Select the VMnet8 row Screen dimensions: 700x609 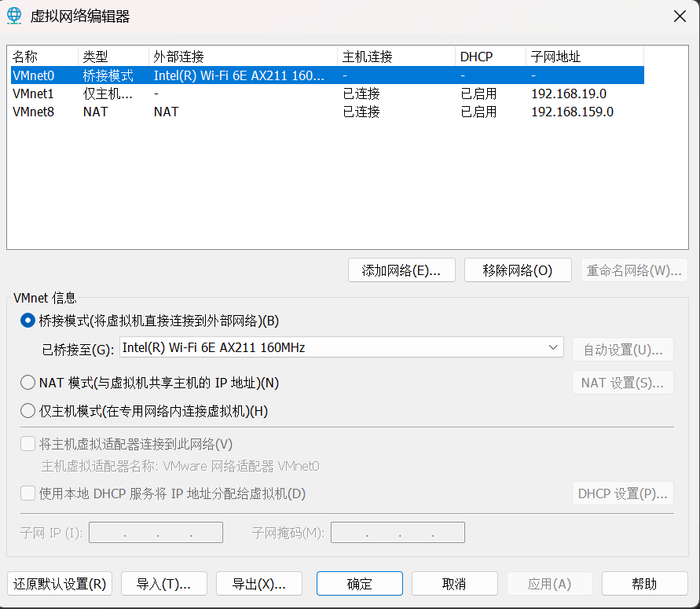coord(328,111)
